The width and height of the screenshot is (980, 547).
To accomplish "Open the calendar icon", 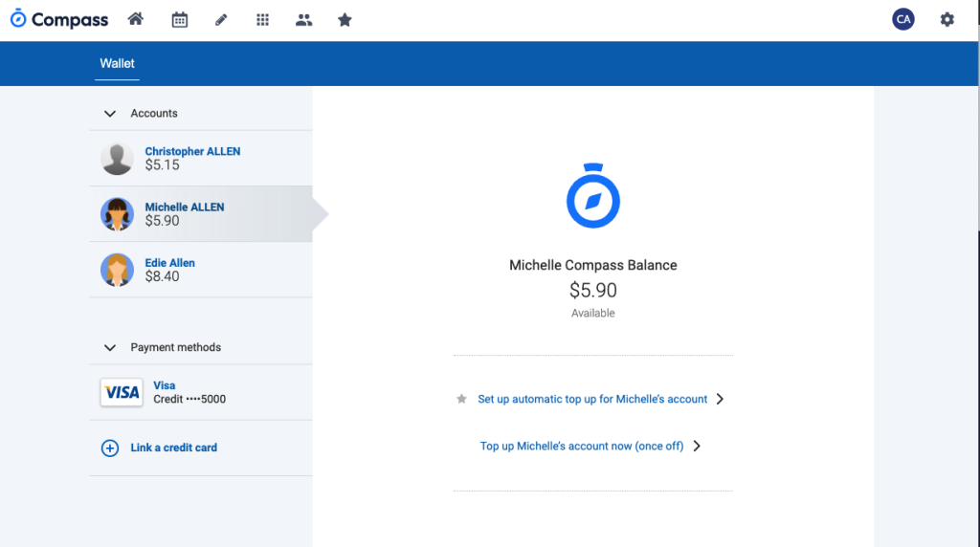I will [179, 20].
